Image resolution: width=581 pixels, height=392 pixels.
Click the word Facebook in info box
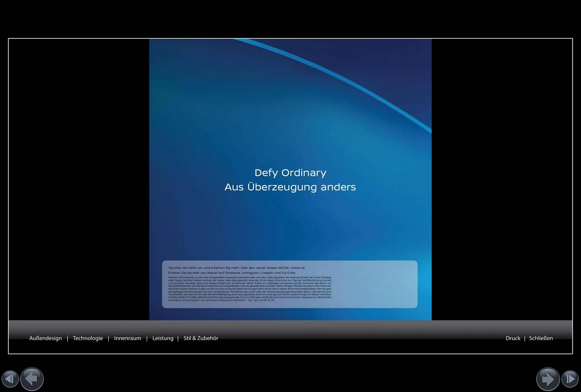[232, 273]
